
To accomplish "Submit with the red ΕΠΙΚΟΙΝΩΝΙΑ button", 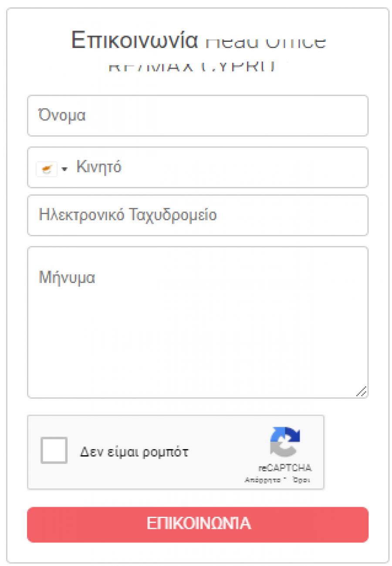I will click(x=198, y=524).
